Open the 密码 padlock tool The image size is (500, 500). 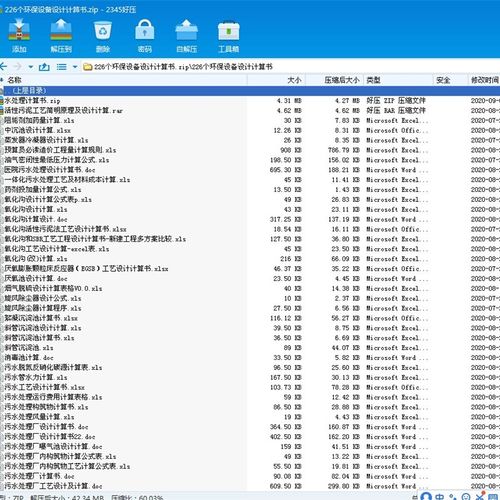tap(145, 30)
